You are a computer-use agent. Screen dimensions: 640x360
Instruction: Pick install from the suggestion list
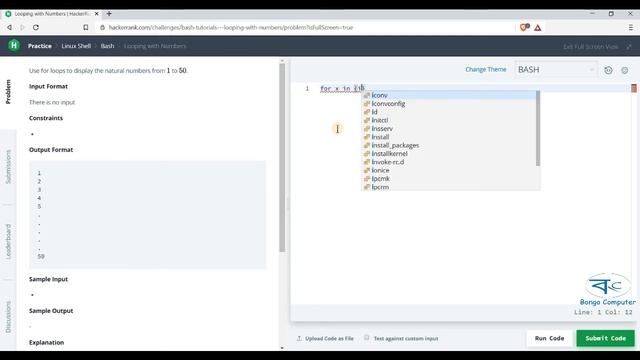point(450,137)
